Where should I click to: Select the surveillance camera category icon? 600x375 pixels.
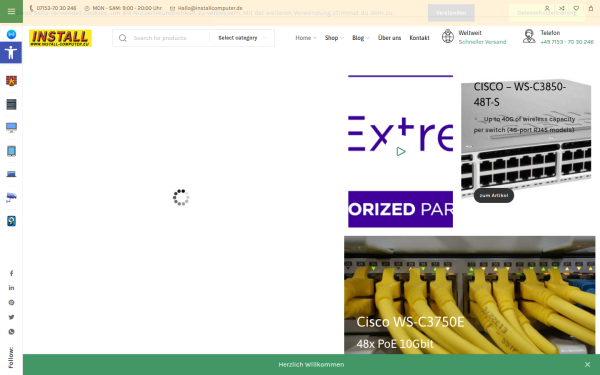tap(11, 197)
